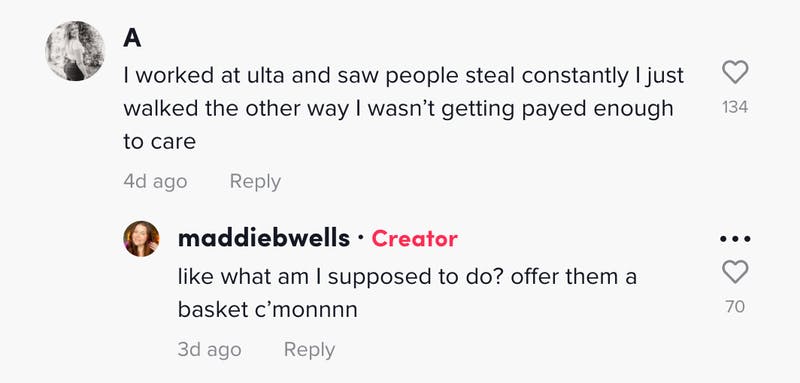Click the 134 likes count
The height and width of the screenshot is (383, 800).
pyautogui.click(x=735, y=107)
